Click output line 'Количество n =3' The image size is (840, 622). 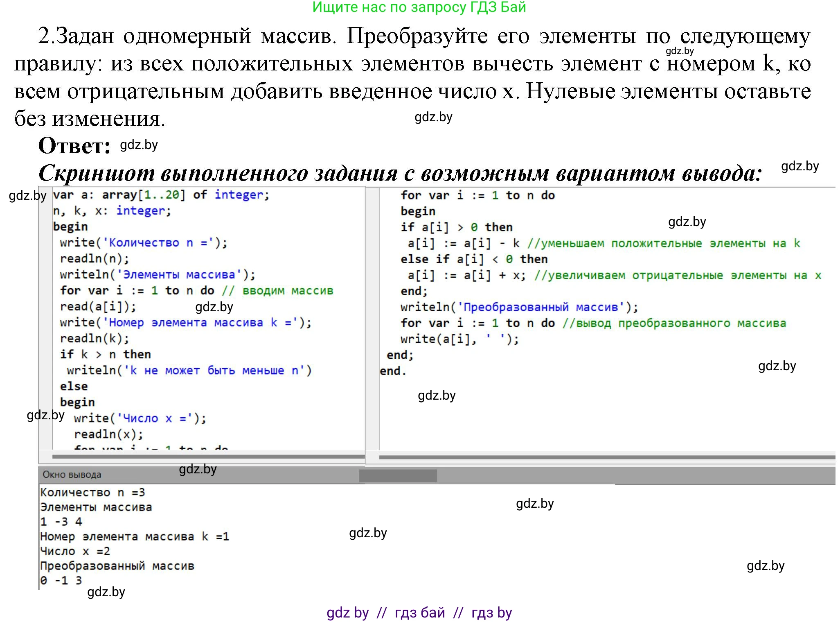tap(92, 492)
